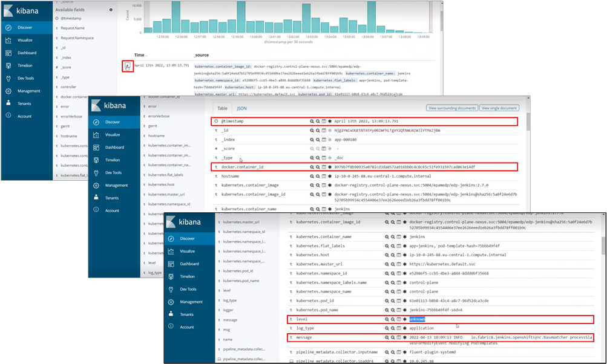
Task: Open Timelion in the top window sidebar
Action: coord(26,66)
